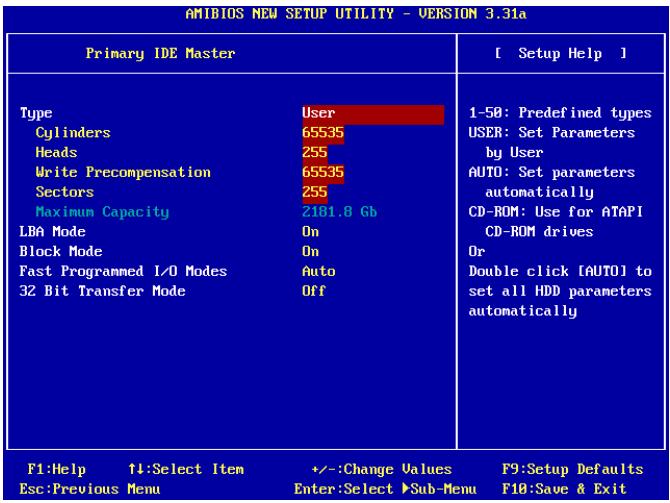Select the Type value "User" field
The width and height of the screenshot is (670, 503).
pyautogui.click(x=373, y=114)
